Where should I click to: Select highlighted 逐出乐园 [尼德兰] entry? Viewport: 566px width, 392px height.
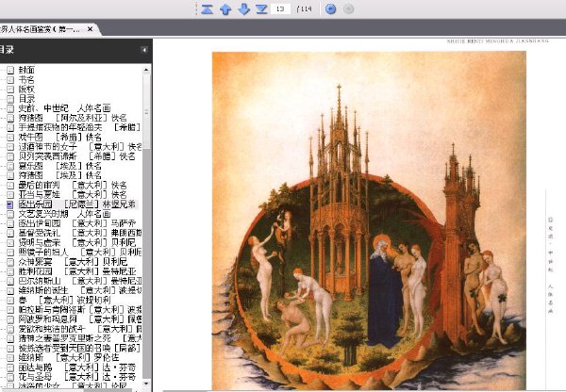pyautogui.click(x=77, y=204)
